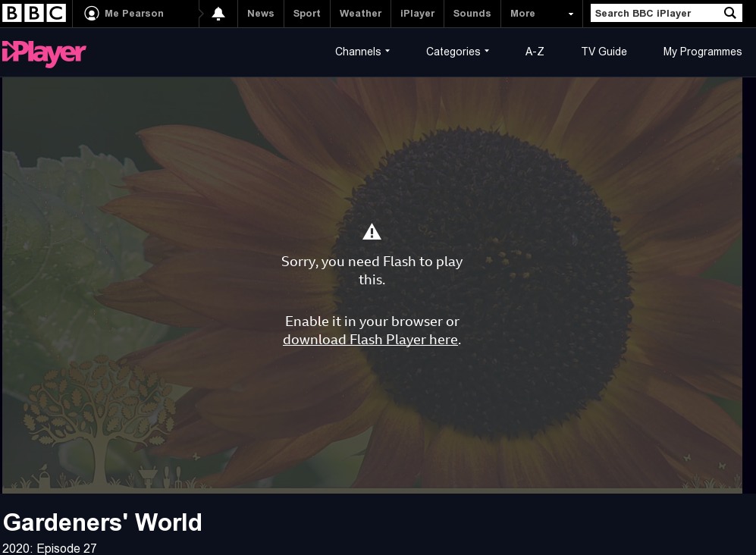The width and height of the screenshot is (756, 555).
Task: Open the Categories dropdown
Action: point(457,52)
